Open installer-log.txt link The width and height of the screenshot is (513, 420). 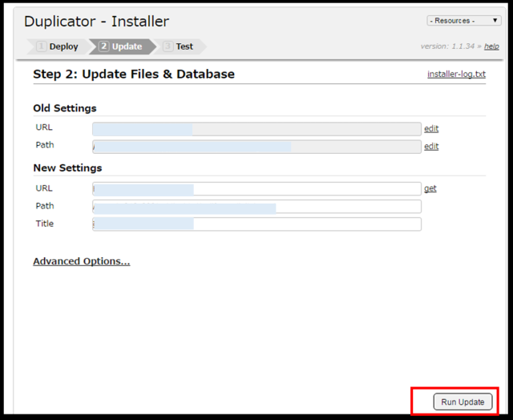[456, 75]
